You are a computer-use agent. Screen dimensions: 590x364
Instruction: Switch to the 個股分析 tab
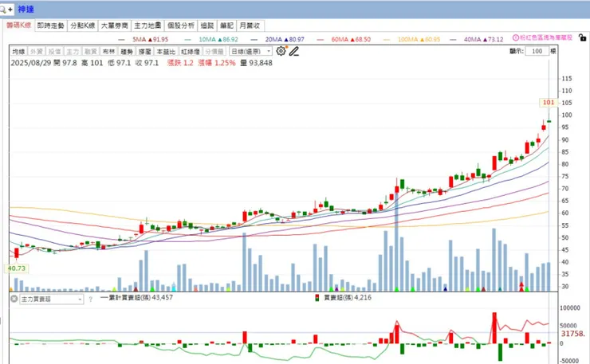tap(181, 25)
